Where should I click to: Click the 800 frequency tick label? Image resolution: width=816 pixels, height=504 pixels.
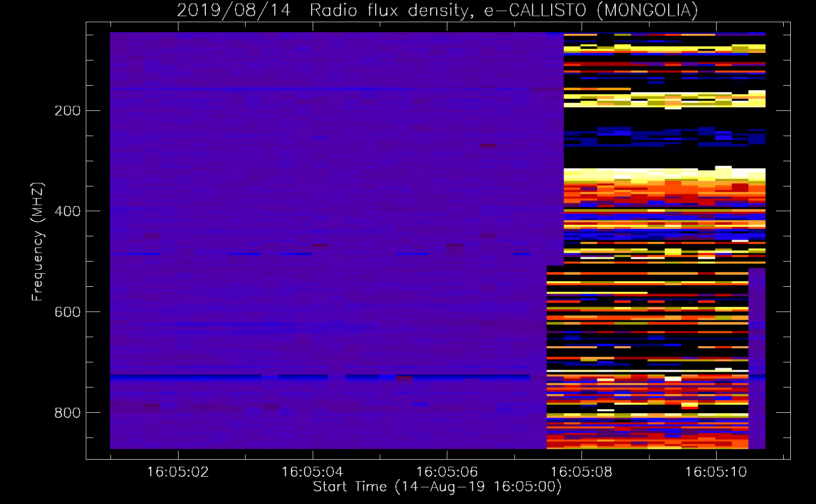click(x=68, y=413)
